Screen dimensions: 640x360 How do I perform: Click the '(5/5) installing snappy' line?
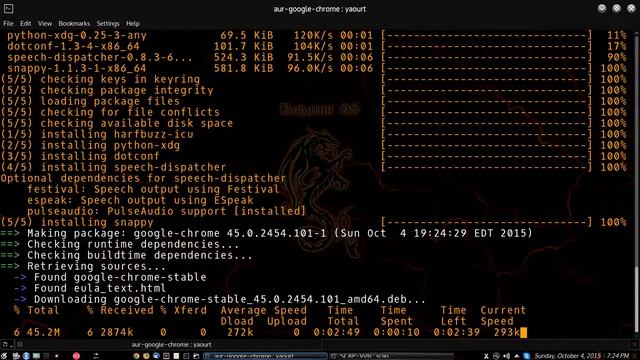click(77, 222)
